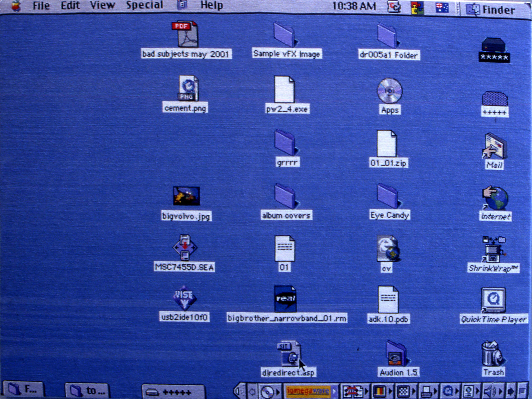Select the 01_01.zip file icon

click(387, 143)
